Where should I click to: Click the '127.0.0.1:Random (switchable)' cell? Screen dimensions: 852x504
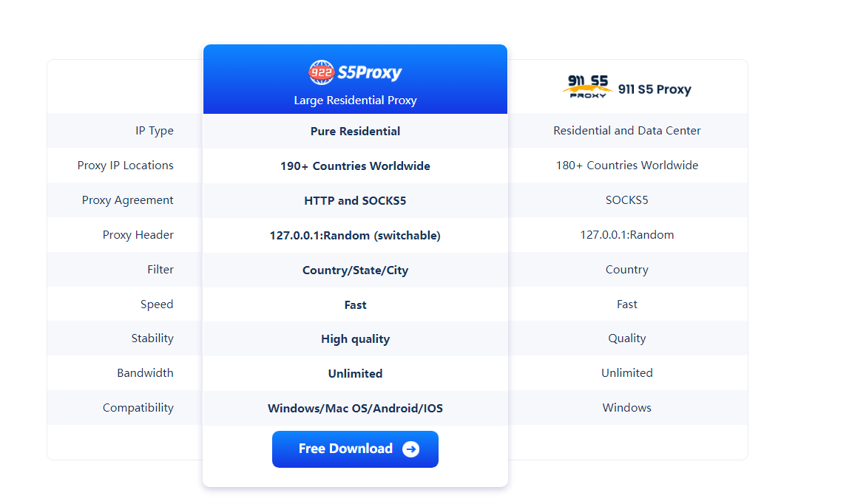(355, 236)
